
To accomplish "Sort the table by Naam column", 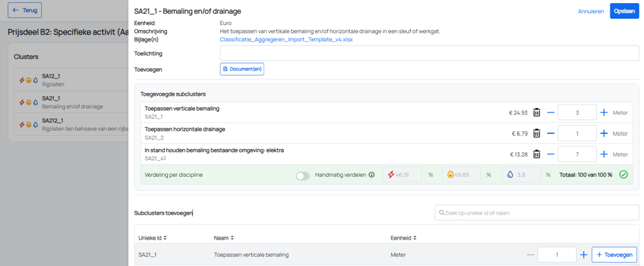I will 223,238.
